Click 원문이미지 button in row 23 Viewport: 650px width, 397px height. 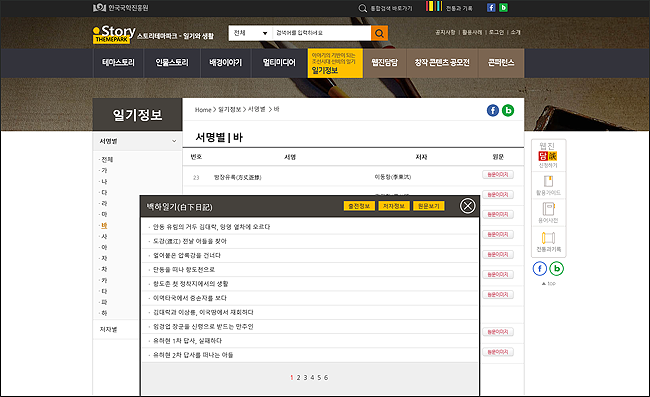pos(497,174)
